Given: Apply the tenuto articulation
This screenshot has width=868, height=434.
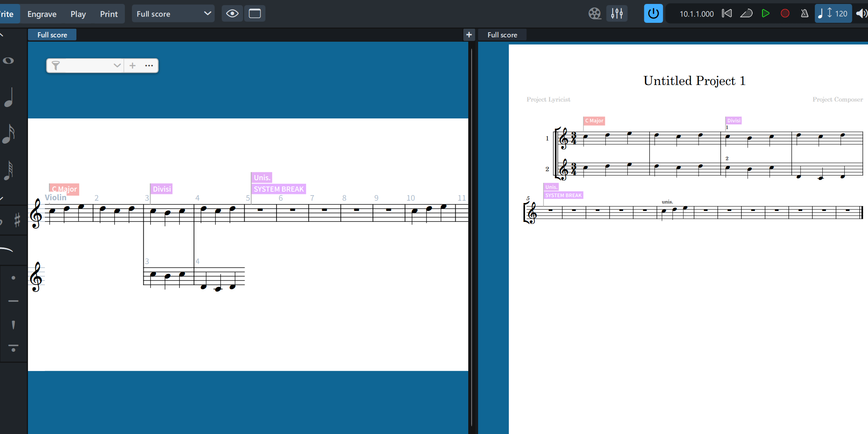Looking at the screenshot, I should coord(13,301).
